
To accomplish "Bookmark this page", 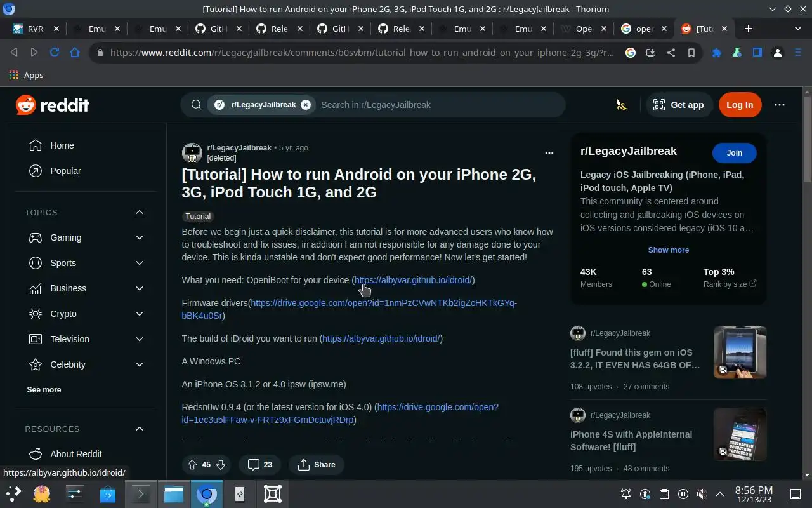I will pos(691,53).
